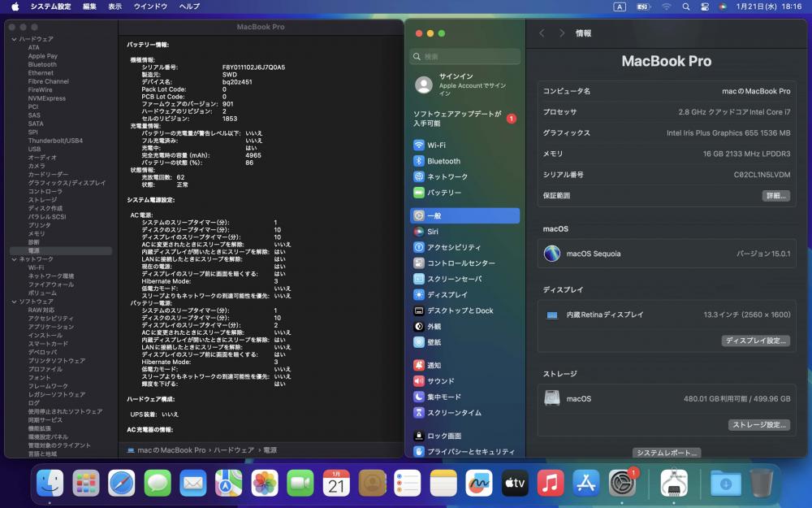Open デスクトップとDock settings
812x508 pixels.
click(x=464, y=310)
